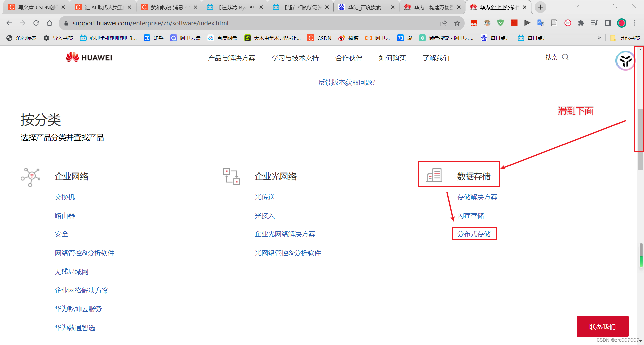644x345 pixels.
Task: Go back to previous page
Action: point(9,23)
